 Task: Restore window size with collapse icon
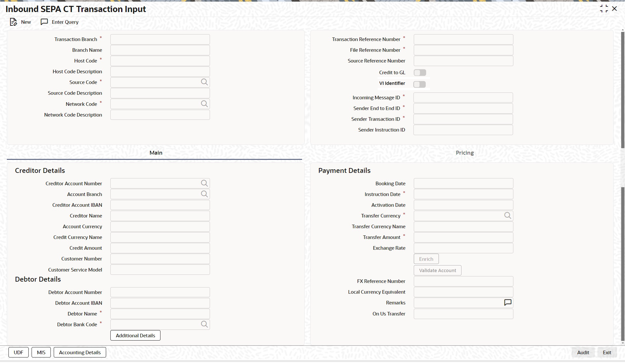pos(604,9)
